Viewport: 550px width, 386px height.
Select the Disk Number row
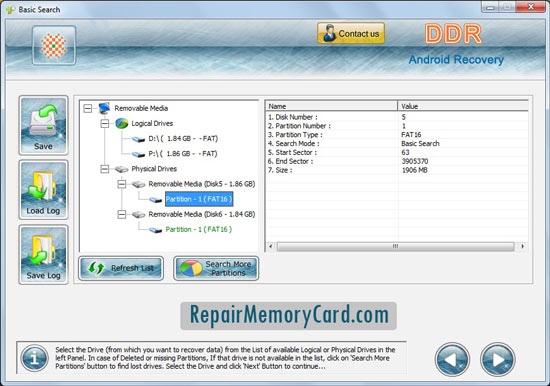[x=397, y=117]
